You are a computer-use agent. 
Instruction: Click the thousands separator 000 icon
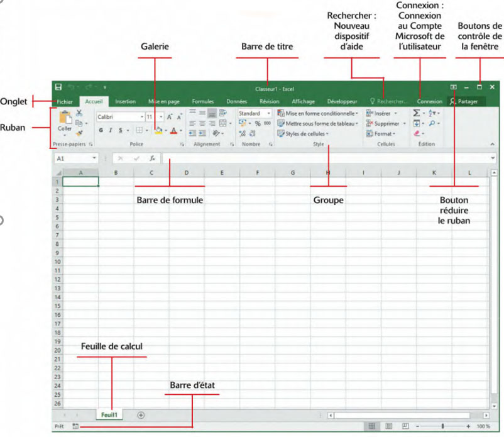click(x=267, y=123)
